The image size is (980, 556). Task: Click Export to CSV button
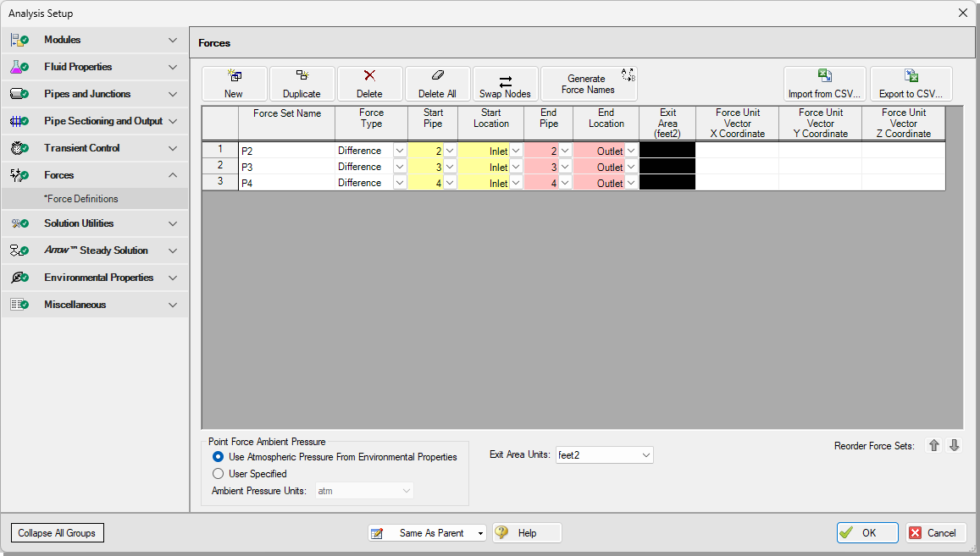[911, 84]
